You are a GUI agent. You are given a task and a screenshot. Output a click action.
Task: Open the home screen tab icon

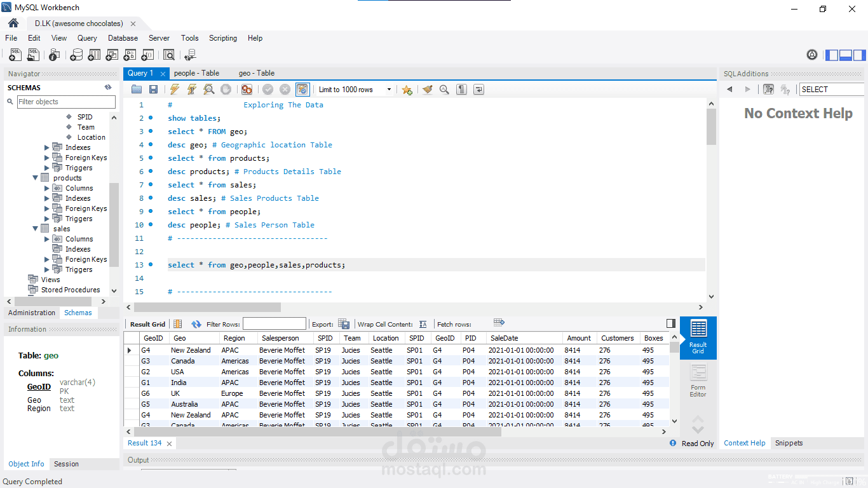[13, 24]
